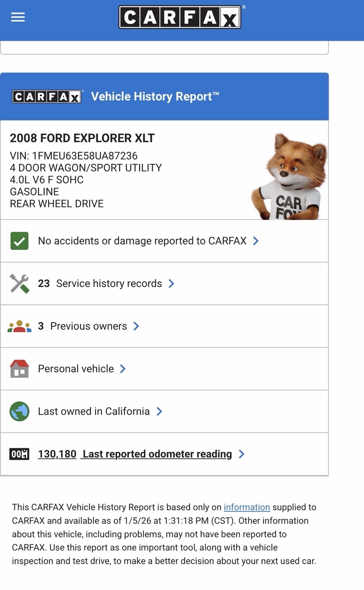
Task: Click the 'information' hyperlink in disclaimer
Action: [x=247, y=507]
